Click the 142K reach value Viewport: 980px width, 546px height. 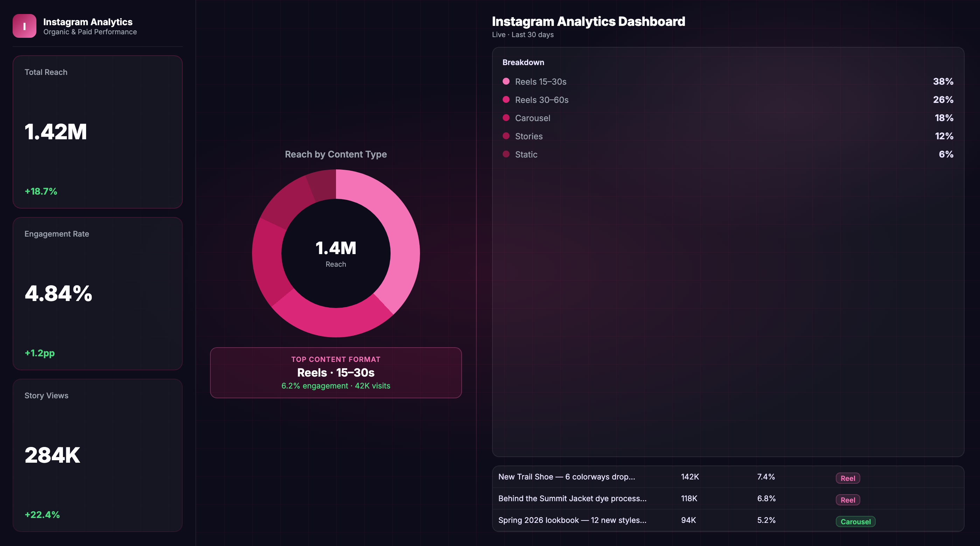click(x=690, y=477)
